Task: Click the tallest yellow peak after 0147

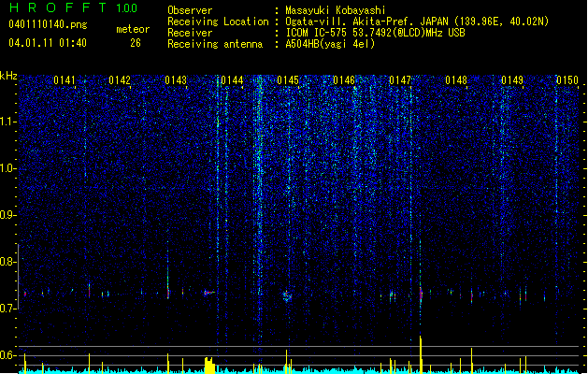Action: tap(421, 354)
